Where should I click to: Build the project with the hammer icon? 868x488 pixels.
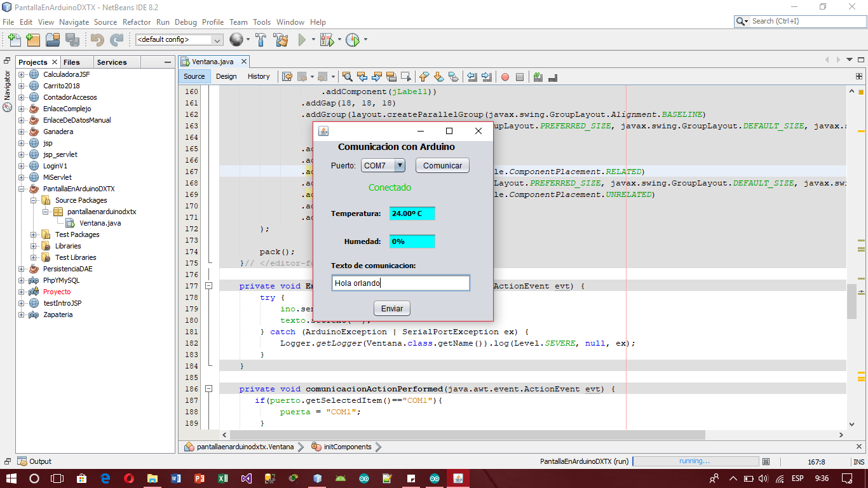pyautogui.click(x=261, y=39)
